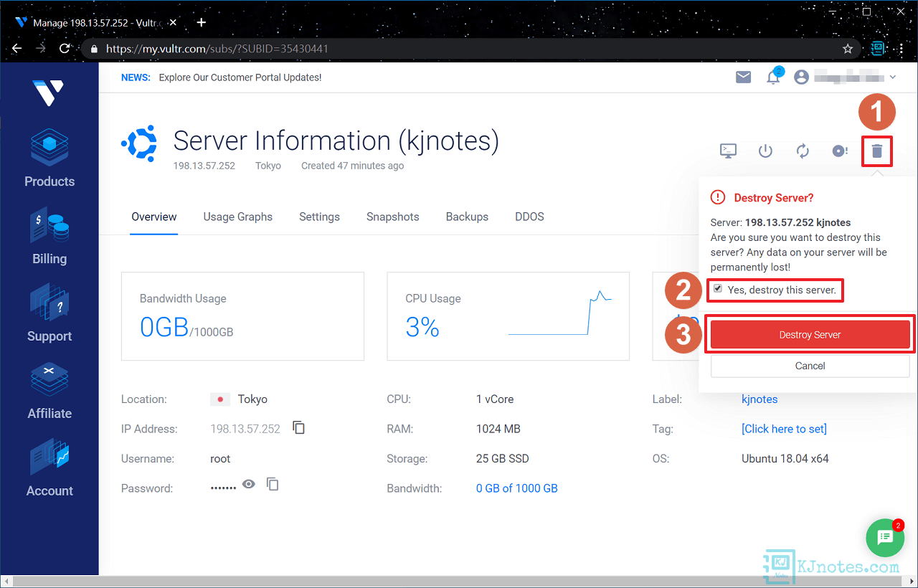Click the red Destroy Server button
The height and width of the screenshot is (588, 918).
click(810, 335)
